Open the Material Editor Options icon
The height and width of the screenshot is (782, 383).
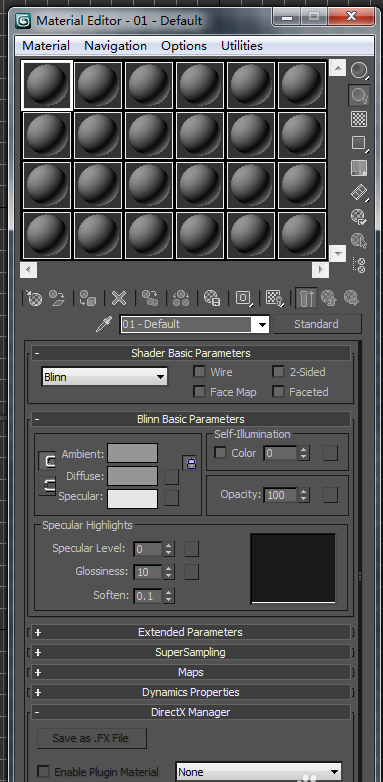point(359,216)
